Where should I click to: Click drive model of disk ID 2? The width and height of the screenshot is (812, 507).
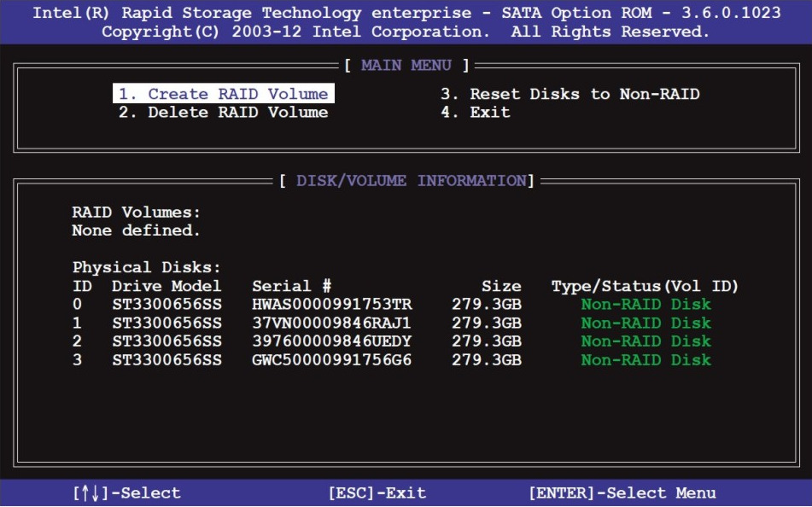tap(166, 341)
